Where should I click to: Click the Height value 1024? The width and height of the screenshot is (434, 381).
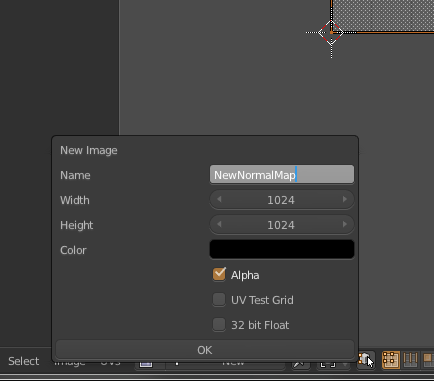(281, 225)
